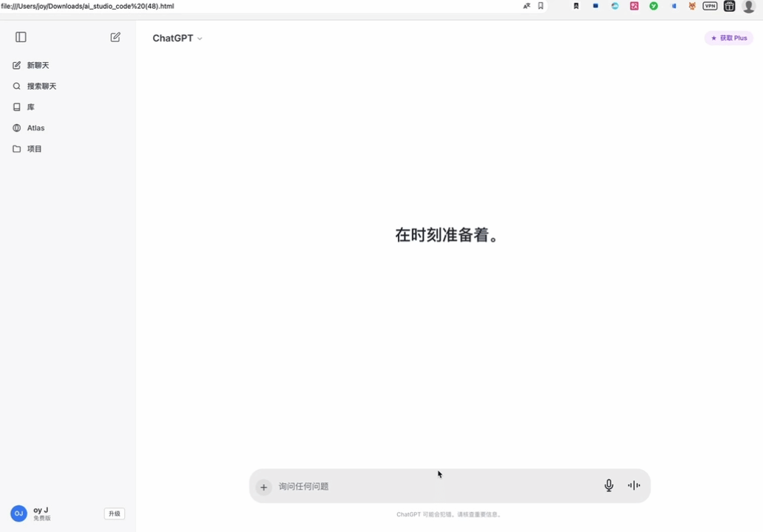The width and height of the screenshot is (763, 532).
Task: Open the browser profile avatar menu
Action: pos(748,7)
